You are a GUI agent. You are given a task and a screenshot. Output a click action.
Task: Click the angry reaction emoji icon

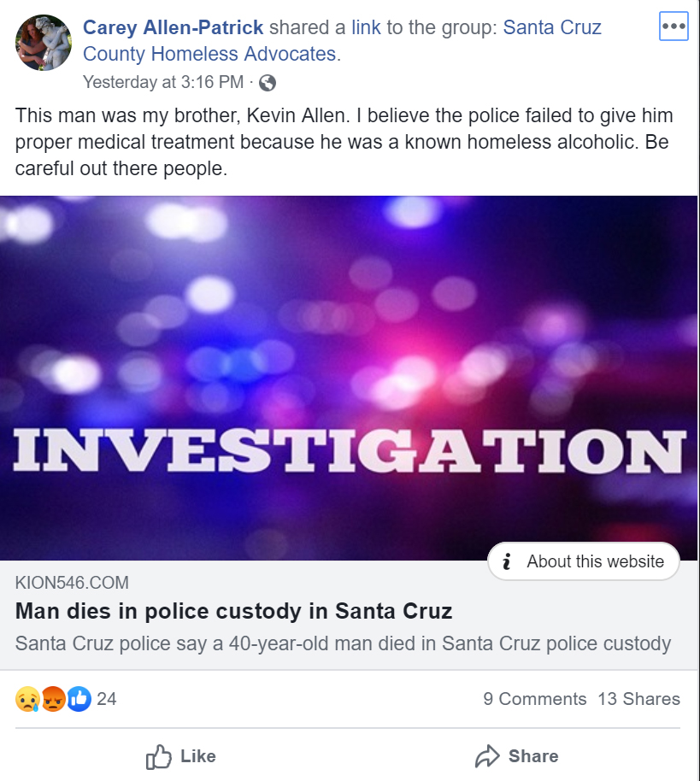(53, 700)
